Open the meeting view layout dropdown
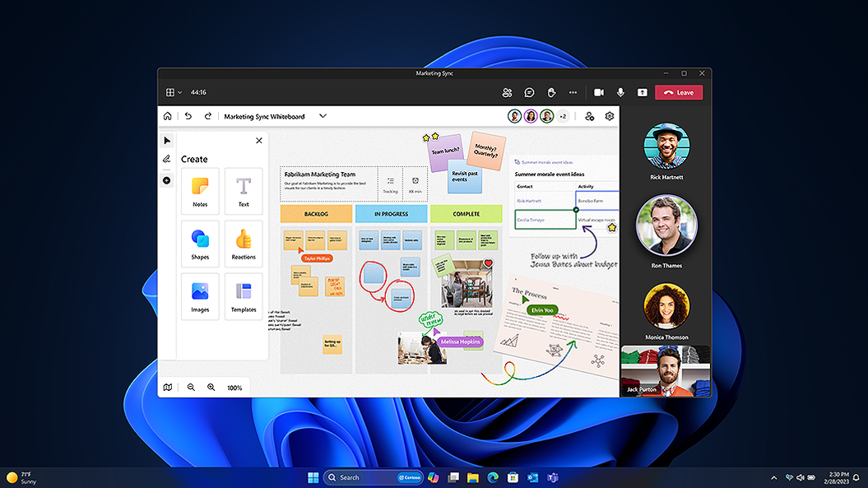The width and height of the screenshot is (868, 488). 174,93
